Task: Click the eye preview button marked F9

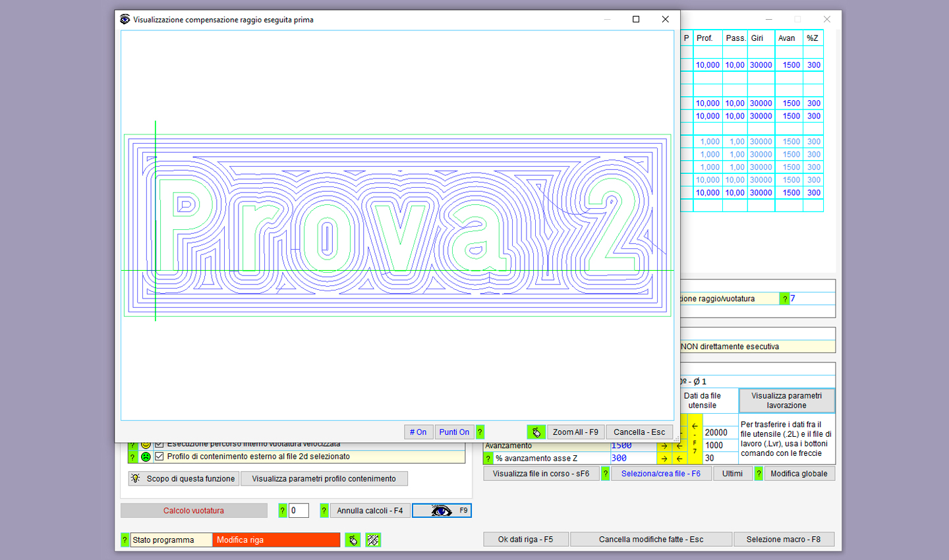Action: click(442, 511)
